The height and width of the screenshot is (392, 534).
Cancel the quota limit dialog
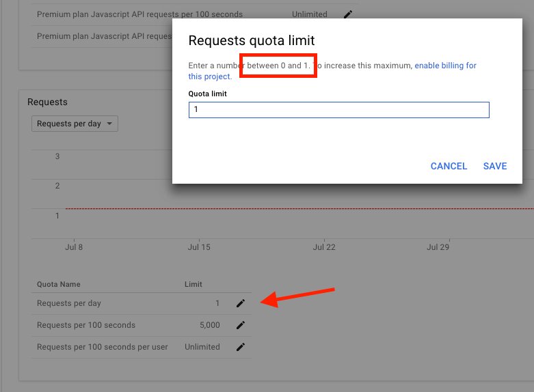click(449, 166)
